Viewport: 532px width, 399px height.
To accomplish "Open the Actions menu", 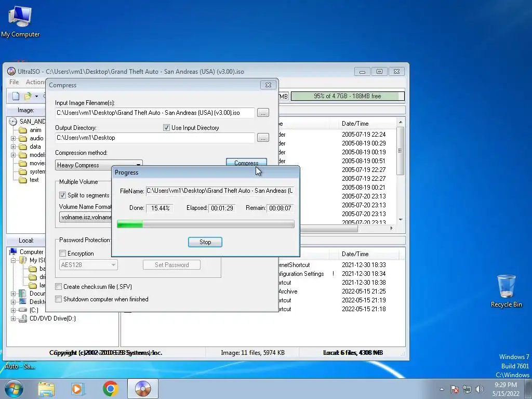I will [x=36, y=82].
